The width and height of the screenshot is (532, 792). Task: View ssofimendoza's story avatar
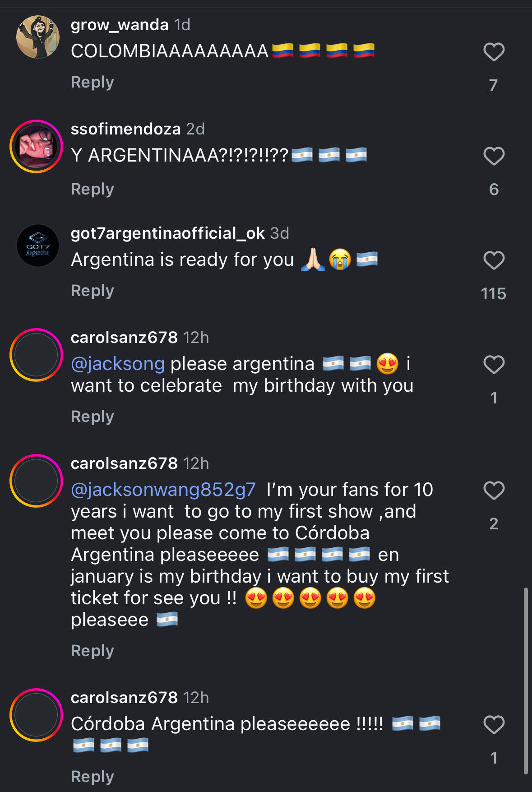click(36, 146)
